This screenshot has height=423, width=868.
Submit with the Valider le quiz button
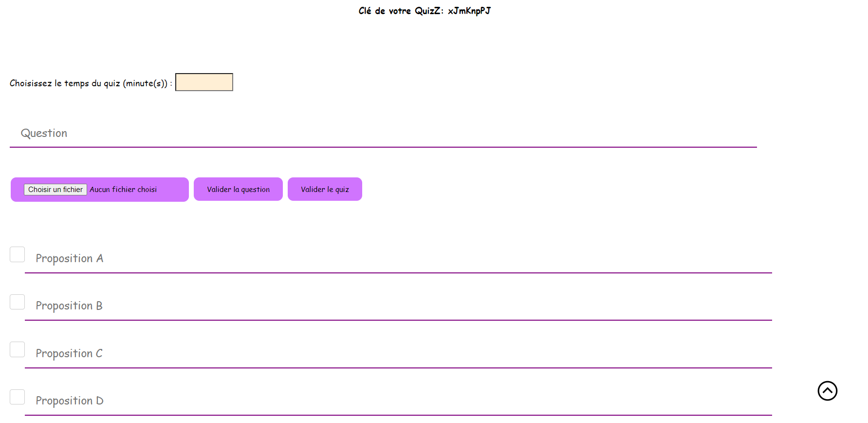[325, 189]
